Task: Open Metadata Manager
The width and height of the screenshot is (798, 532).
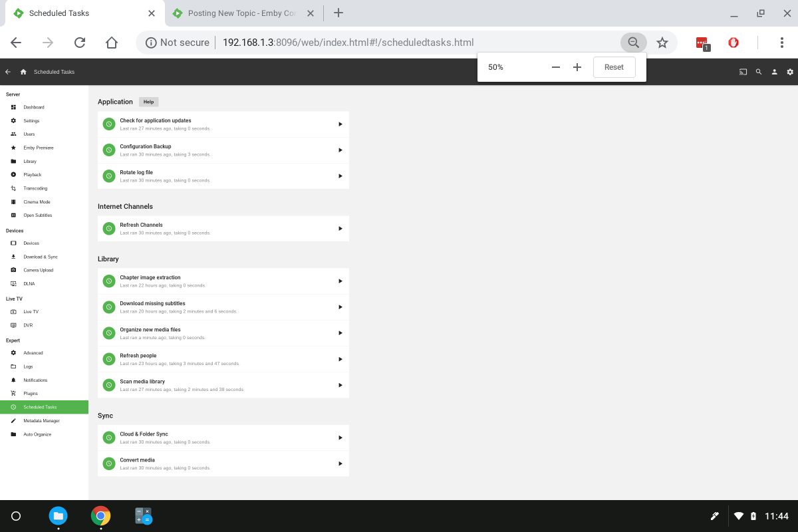Action: [x=44, y=420]
